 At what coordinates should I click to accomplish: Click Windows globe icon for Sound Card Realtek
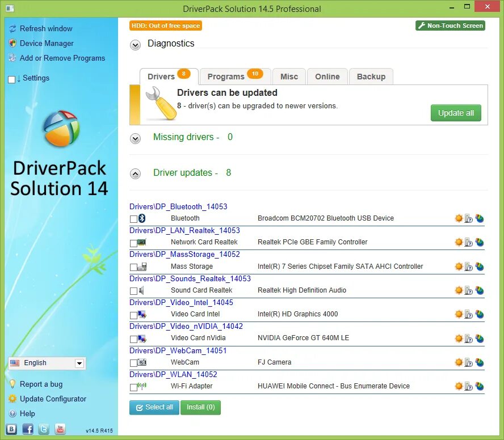(480, 290)
